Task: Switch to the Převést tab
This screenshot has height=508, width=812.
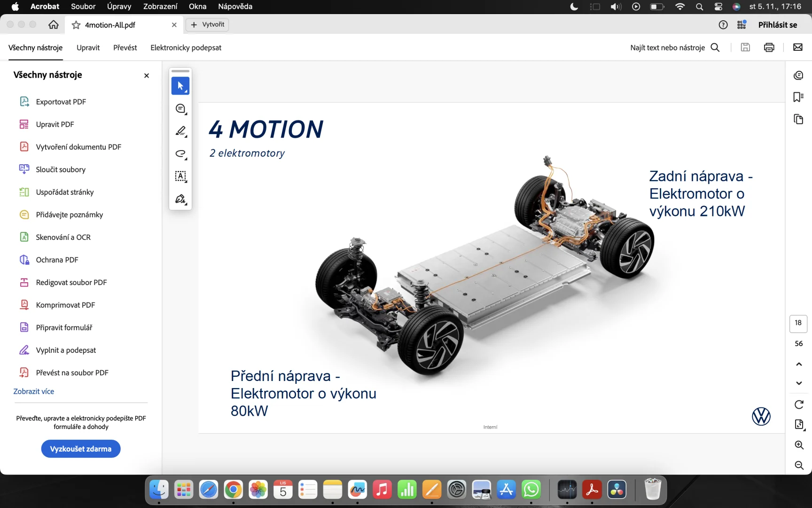Action: (x=125, y=48)
